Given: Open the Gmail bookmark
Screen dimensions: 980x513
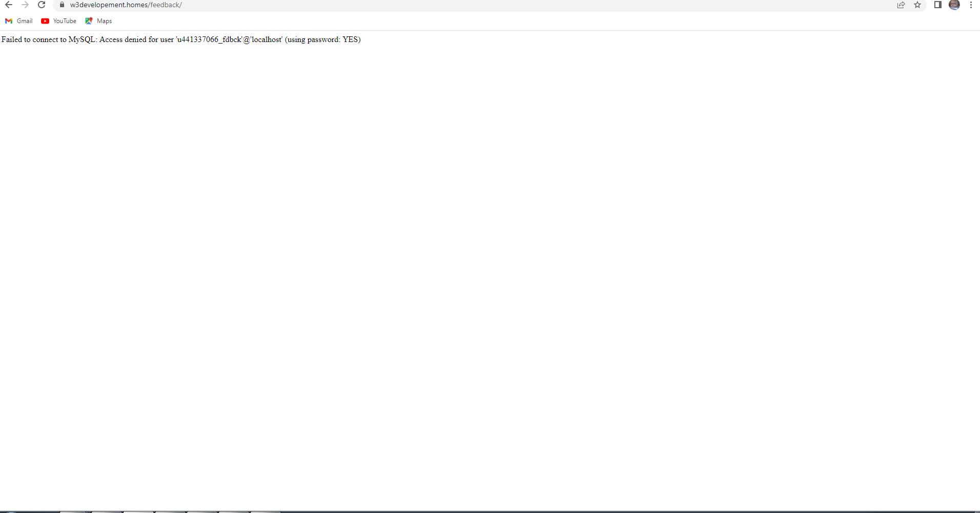Looking at the screenshot, I should tap(24, 21).
